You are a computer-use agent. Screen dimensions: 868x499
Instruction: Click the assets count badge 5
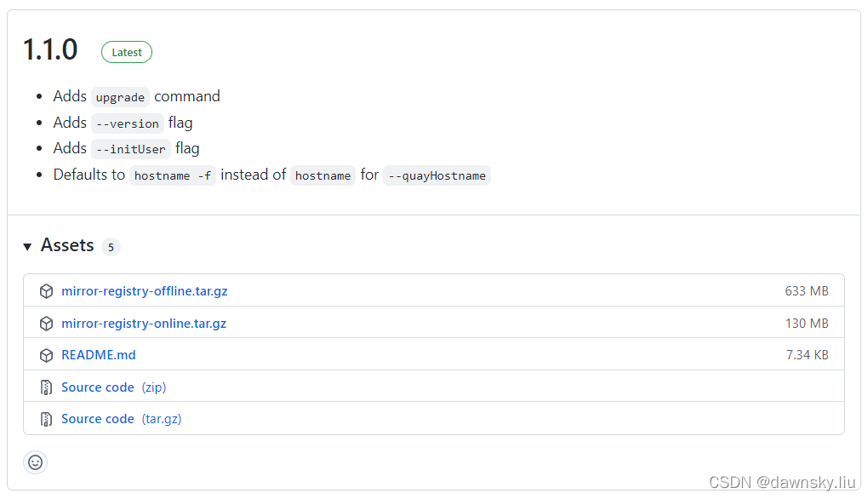pyautogui.click(x=111, y=247)
